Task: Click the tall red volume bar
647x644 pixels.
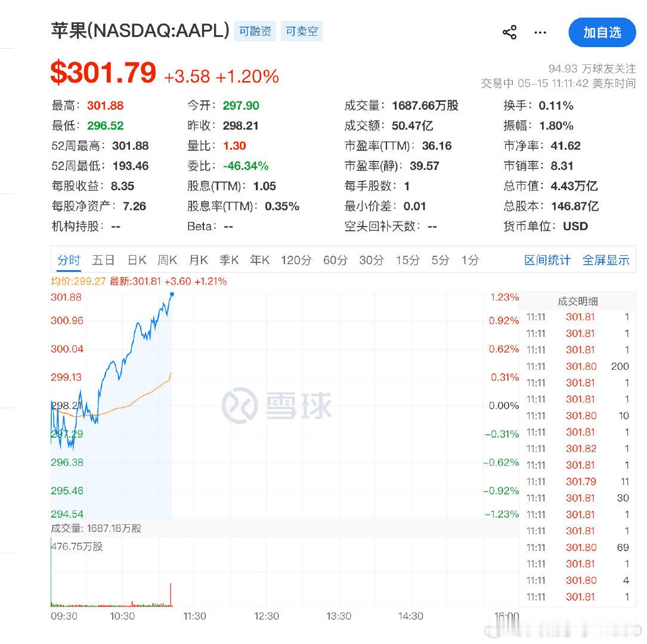Action: [x=171, y=595]
